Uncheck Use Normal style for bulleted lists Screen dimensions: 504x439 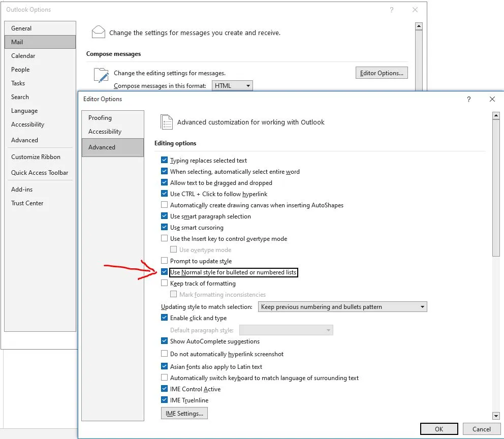pyautogui.click(x=165, y=272)
